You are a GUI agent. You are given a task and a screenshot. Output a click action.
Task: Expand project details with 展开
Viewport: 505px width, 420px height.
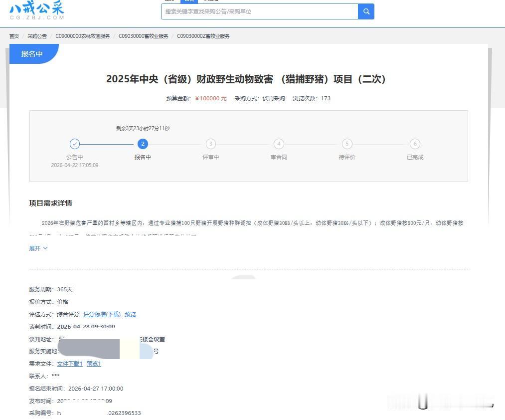coord(38,248)
